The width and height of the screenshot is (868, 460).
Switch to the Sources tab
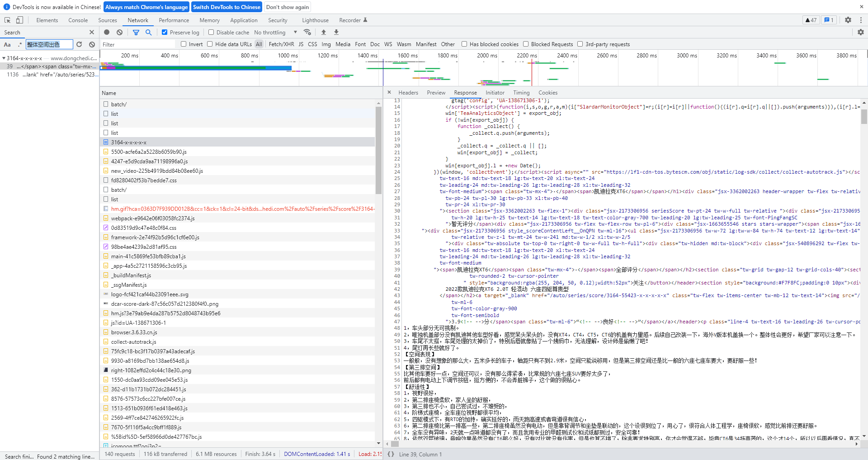(x=108, y=20)
